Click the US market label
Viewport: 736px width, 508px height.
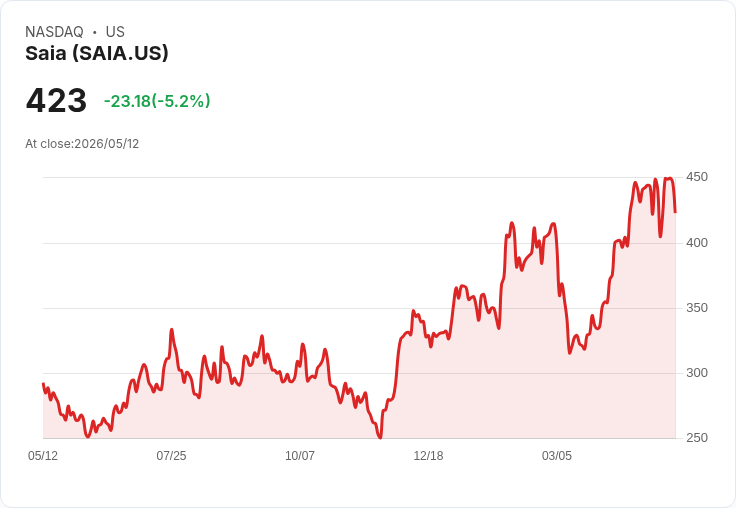pyautogui.click(x=115, y=32)
